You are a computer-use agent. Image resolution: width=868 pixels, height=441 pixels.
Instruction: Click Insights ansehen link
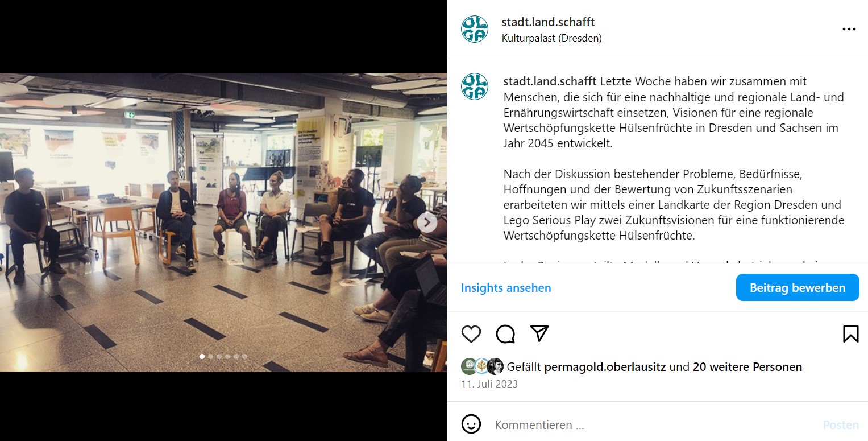click(x=506, y=288)
